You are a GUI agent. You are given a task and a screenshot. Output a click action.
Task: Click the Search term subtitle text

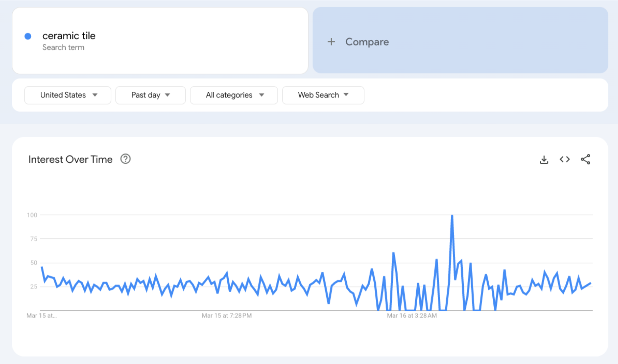(63, 47)
